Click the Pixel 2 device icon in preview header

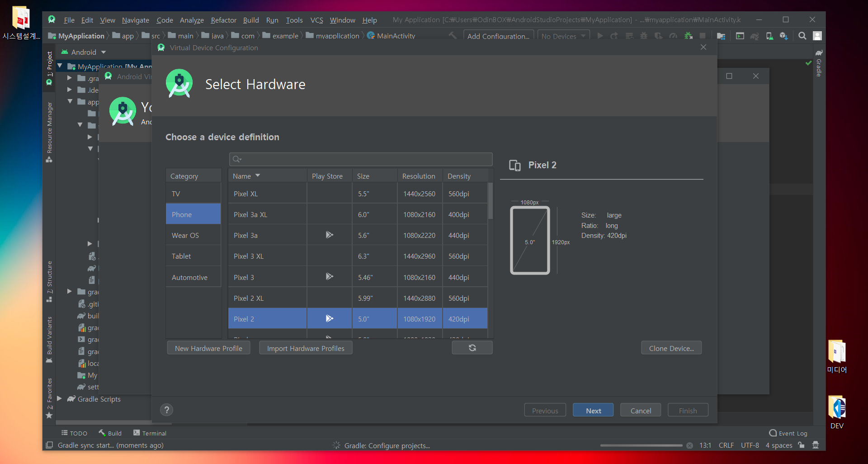tap(515, 166)
